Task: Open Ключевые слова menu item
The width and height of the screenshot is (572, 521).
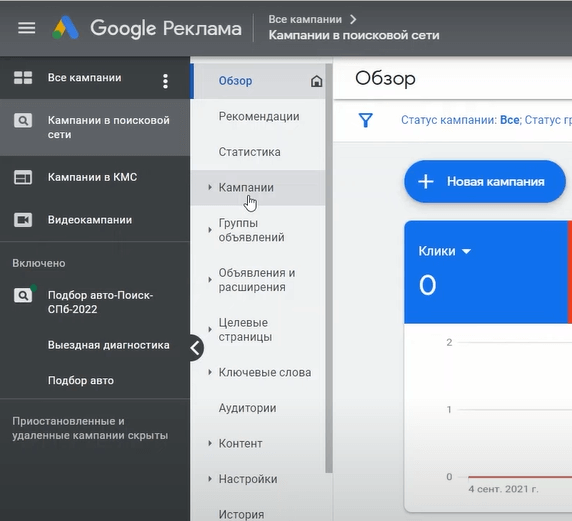Action: click(x=258, y=372)
